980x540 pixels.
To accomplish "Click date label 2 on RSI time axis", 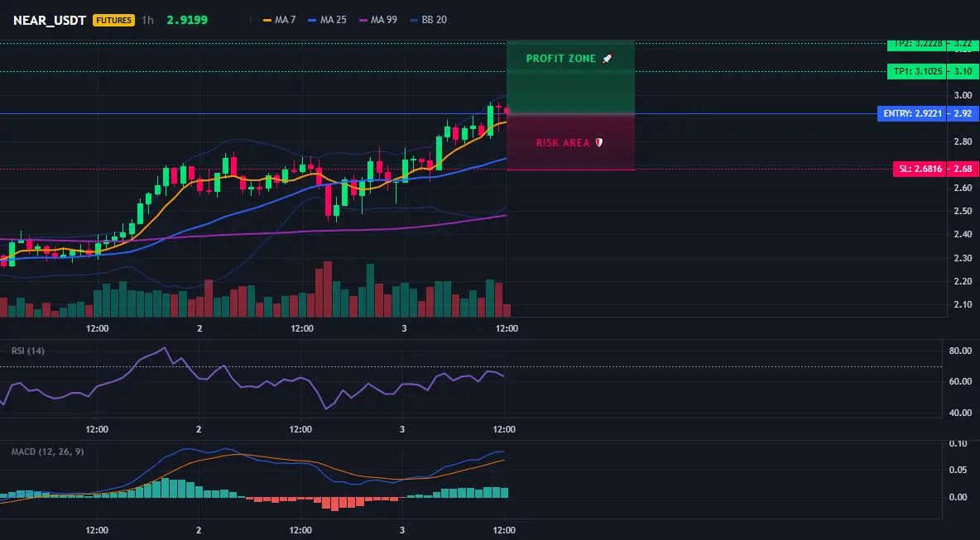I will click(x=199, y=429).
